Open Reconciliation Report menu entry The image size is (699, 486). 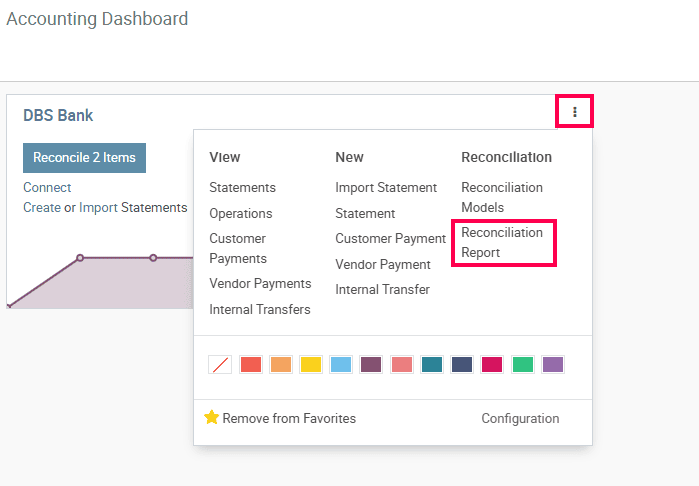pos(502,243)
